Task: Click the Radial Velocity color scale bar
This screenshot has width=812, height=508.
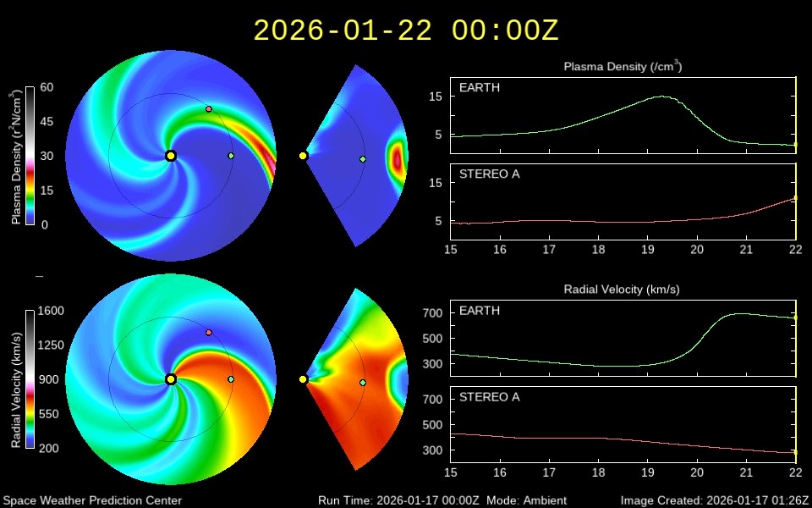Action: 30,379
